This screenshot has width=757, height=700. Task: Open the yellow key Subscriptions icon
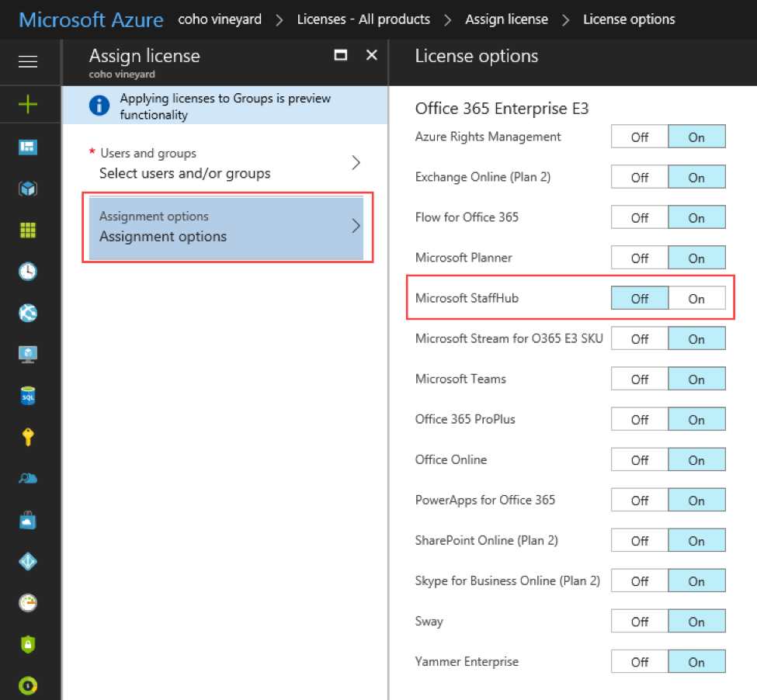pos(28,437)
